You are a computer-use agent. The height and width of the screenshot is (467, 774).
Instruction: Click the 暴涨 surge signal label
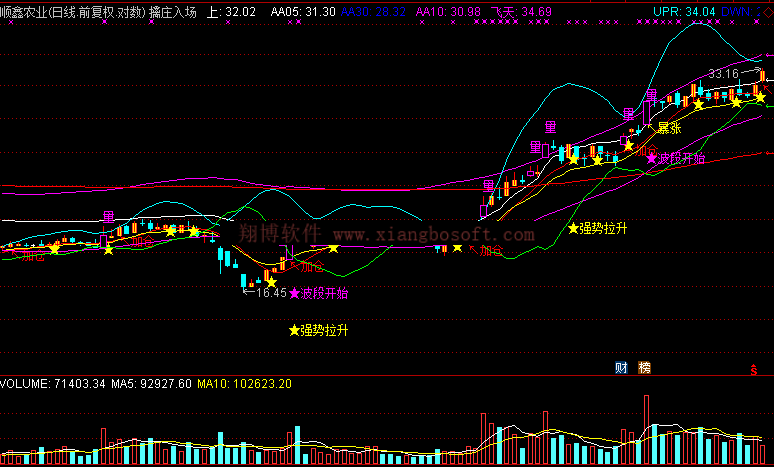pyautogui.click(x=669, y=128)
